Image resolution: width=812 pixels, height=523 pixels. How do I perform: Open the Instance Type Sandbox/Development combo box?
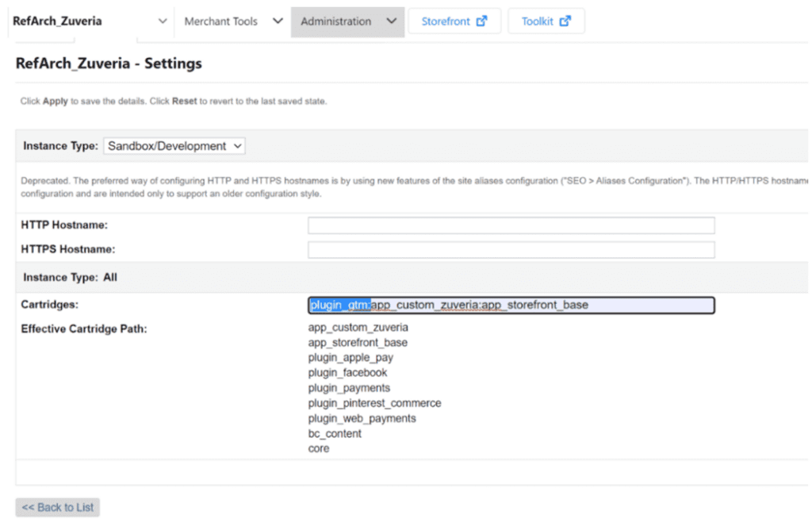[174, 146]
